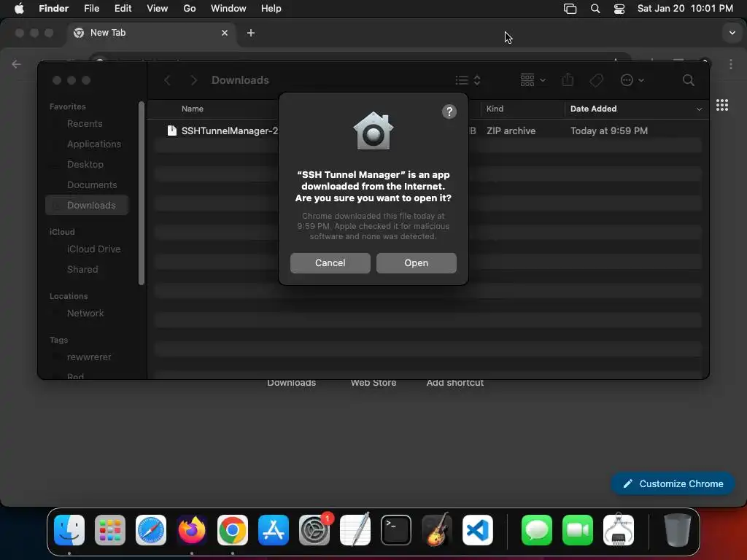
Task: Open Google apps grid in Chrome
Action: [721, 105]
